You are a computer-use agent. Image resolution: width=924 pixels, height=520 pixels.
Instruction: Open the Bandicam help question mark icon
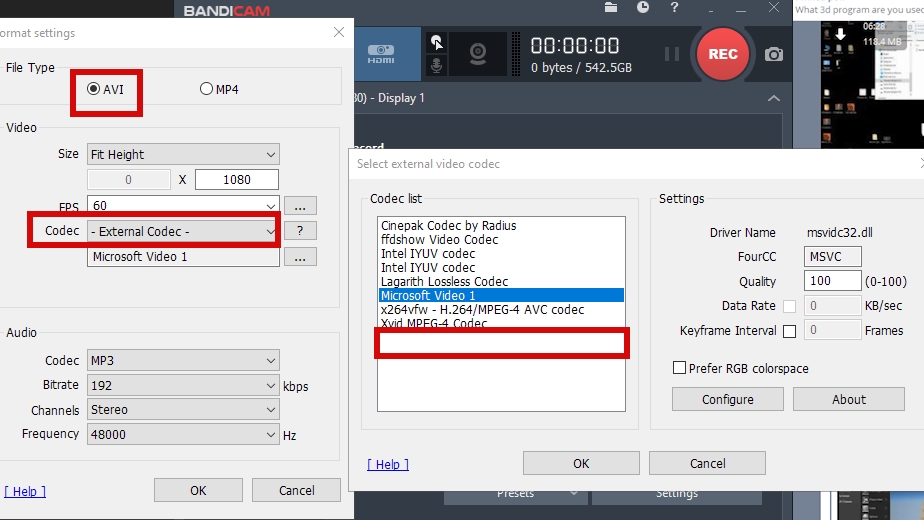[675, 8]
